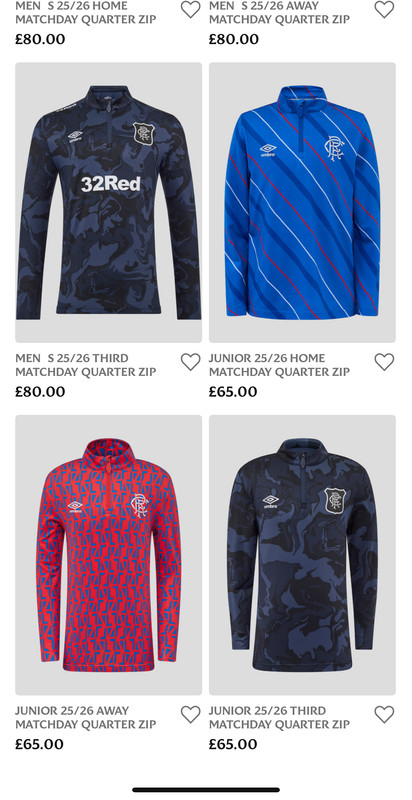The width and height of the screenshot is (412, 800).
Task: Add Junior 25/26 Home Quarter Zip to wishlist
Action: point(384,362)
